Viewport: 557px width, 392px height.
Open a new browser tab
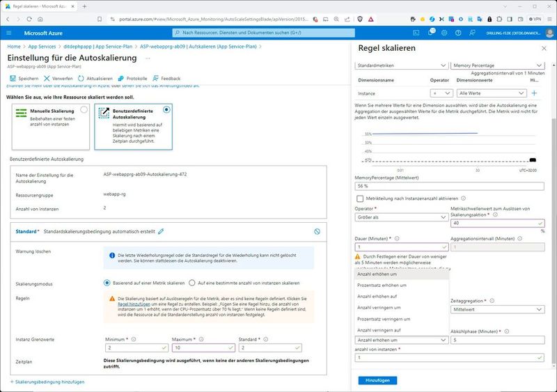(84, 6)
